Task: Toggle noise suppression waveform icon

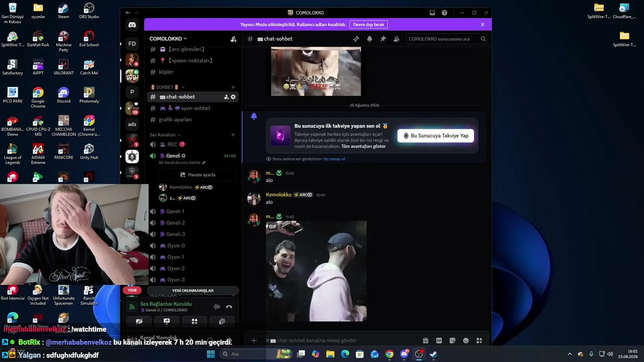Action: point(217,307)
